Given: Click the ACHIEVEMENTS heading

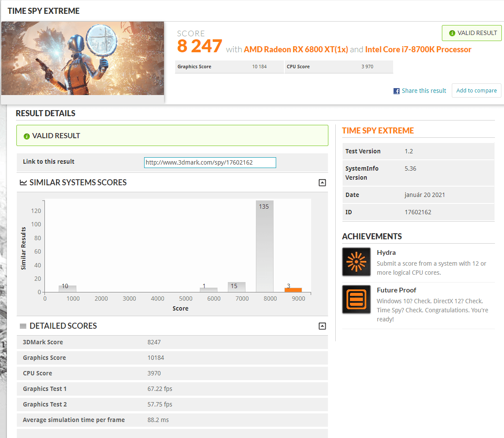Looking at the screenshot, I should (372, 237).
